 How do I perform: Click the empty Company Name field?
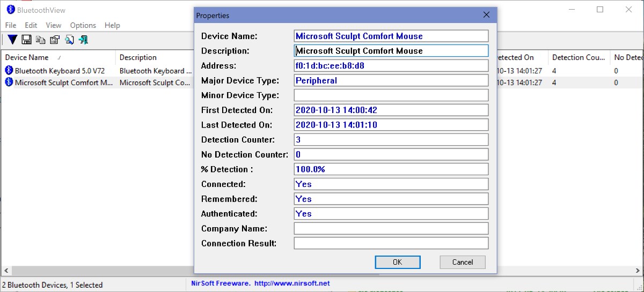391,228
